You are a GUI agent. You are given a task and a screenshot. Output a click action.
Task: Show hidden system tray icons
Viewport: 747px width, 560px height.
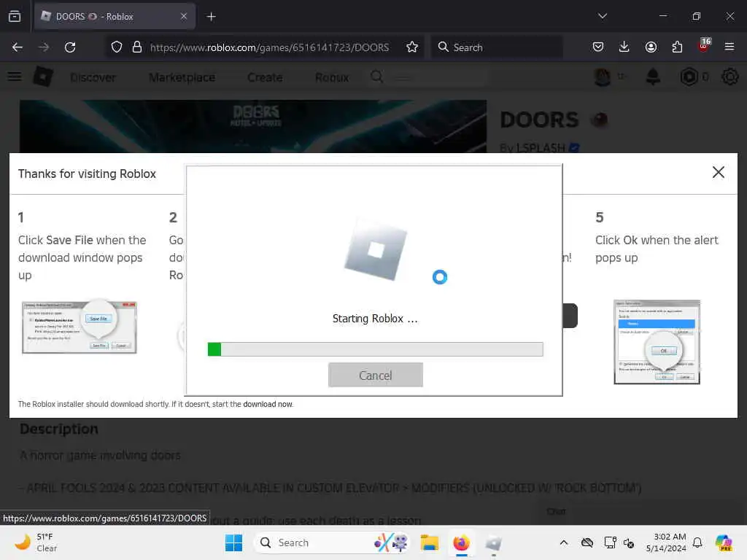(564, 542)
